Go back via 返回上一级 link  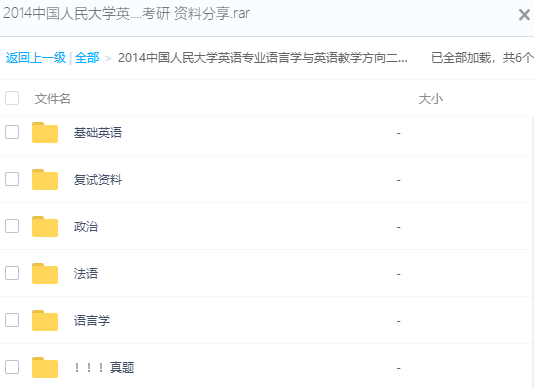[x=36, y=58]
